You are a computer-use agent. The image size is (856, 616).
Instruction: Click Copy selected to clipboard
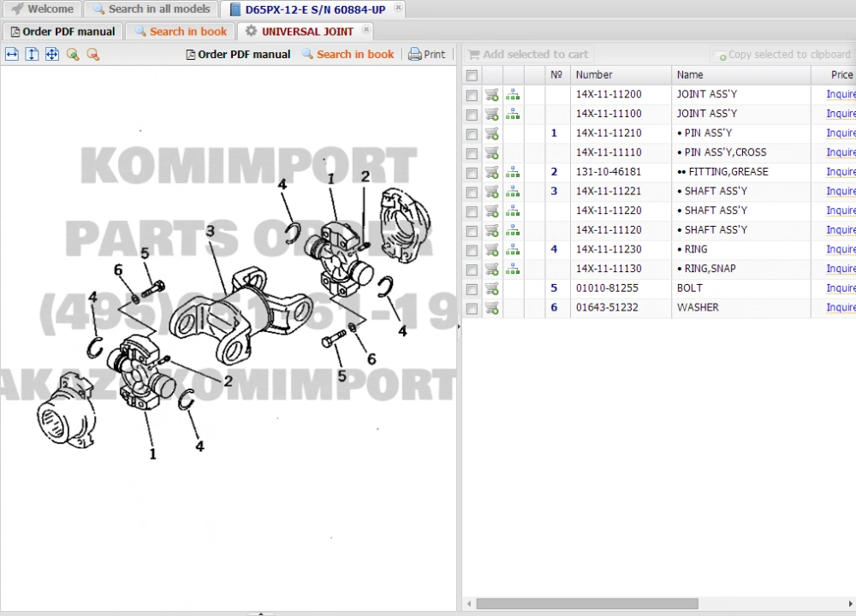[x=782, y=55]
